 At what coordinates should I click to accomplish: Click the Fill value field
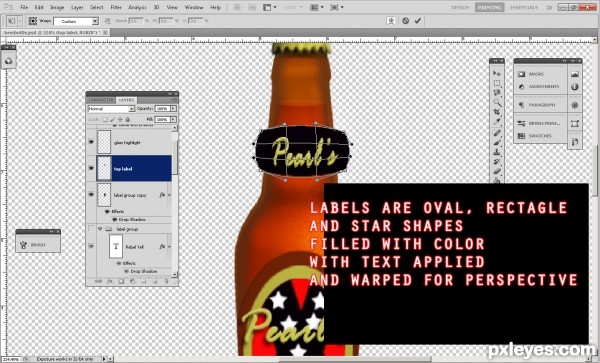pyautogui.click(x=162, y=120)
